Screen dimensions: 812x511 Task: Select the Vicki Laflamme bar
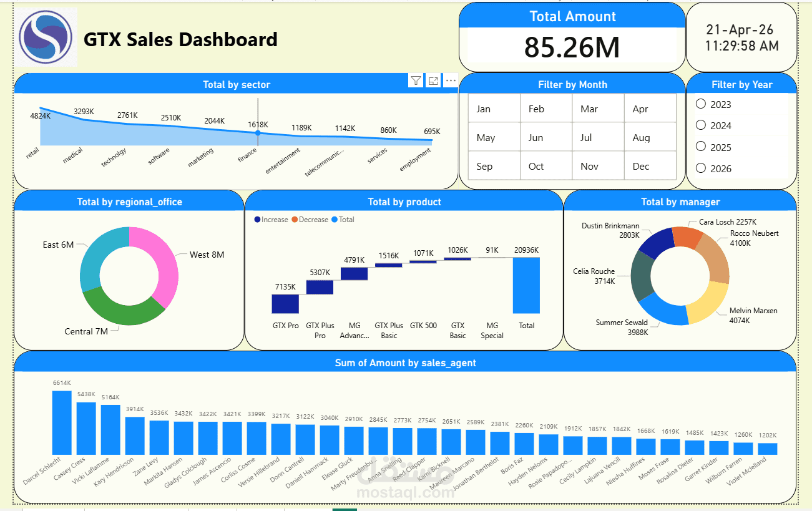tap(110, 429)
